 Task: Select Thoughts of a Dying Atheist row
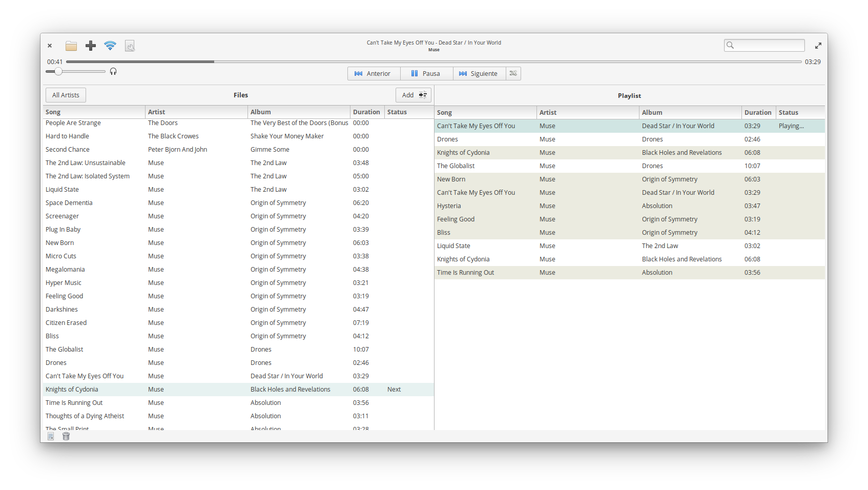238,416
